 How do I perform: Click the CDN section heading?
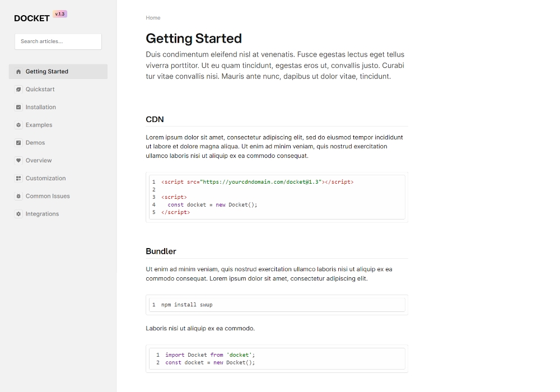[x=155, y=119]
